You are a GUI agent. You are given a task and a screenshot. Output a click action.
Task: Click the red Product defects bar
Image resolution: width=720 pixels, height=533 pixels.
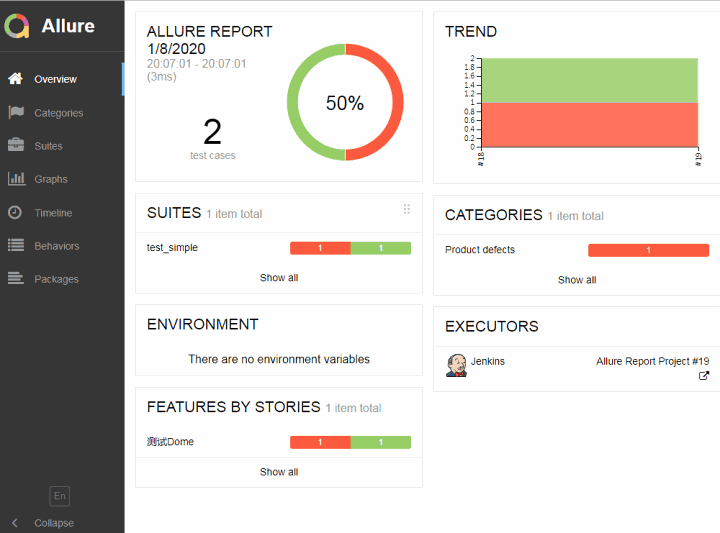click(648, 250)
